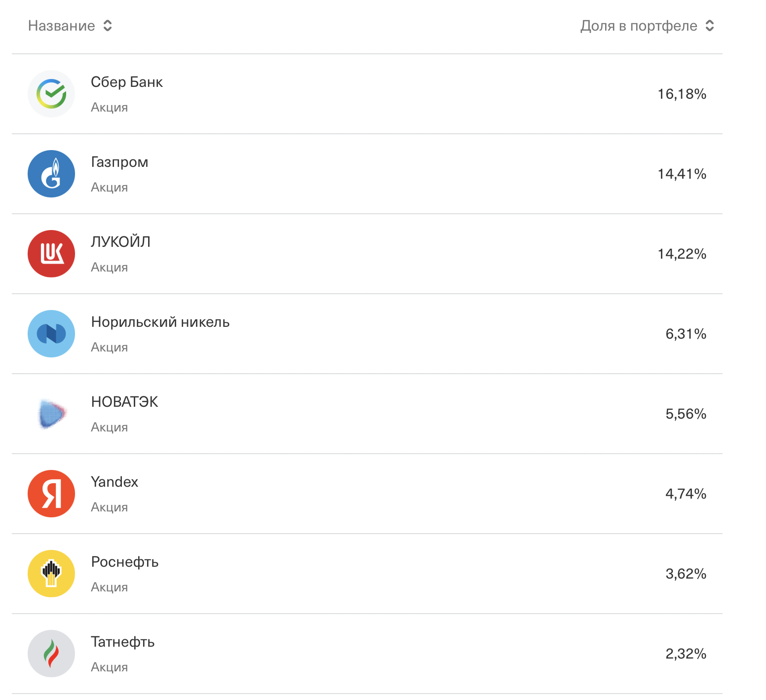
Task: Select the 5,56% share of НОВАТЭК
Action: [686, 414]
